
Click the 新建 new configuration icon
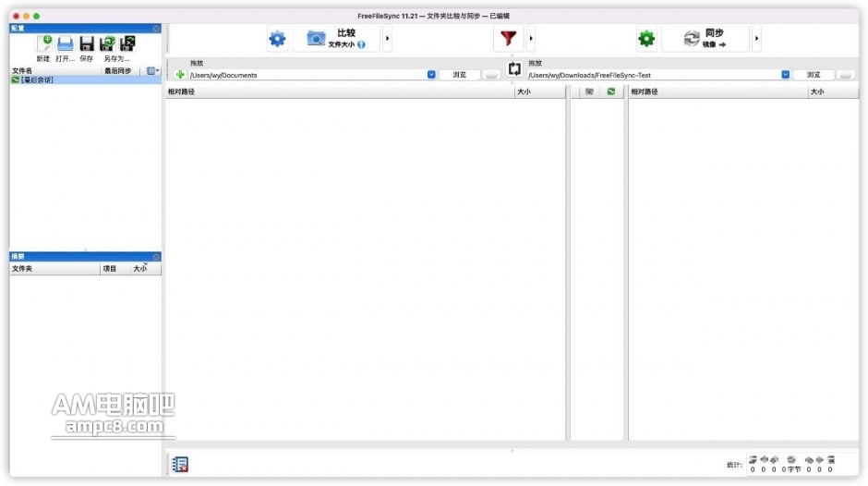click(x=43, y=43)
